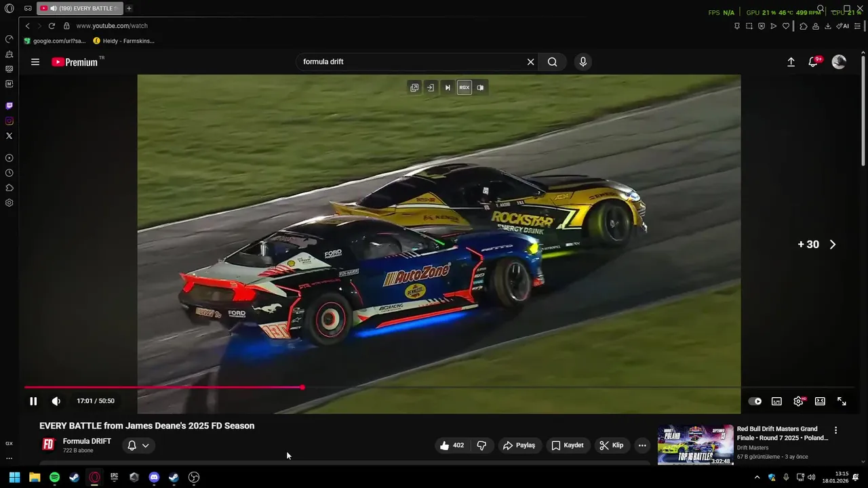
Task: Select the EVERY BATTLE browser tab
Action: [80, 8]
